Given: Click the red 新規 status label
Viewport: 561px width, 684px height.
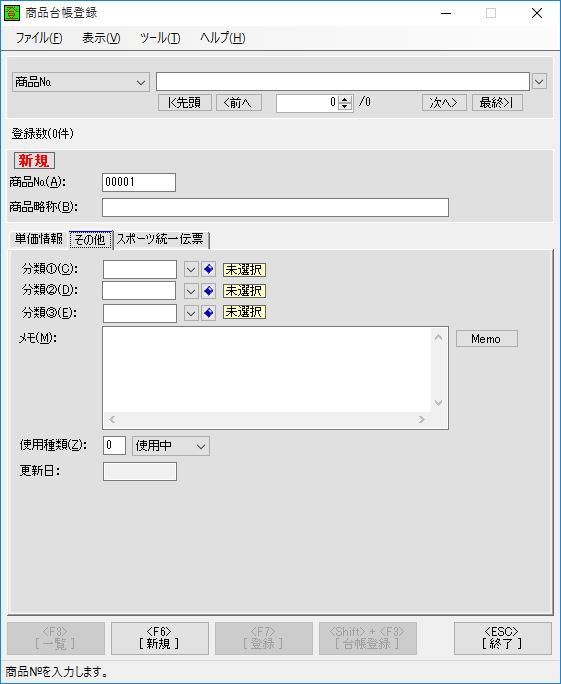Looking at the screenshot, I should coord(34,161).
